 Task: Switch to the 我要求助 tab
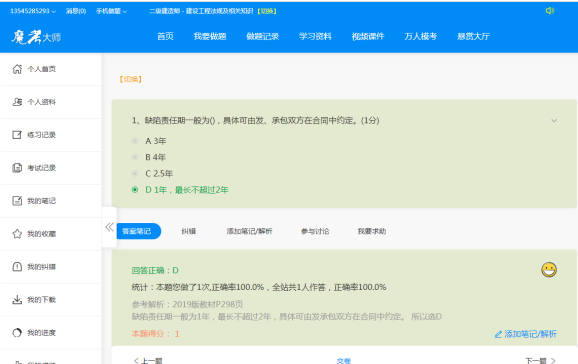click(x=372, y=231)
